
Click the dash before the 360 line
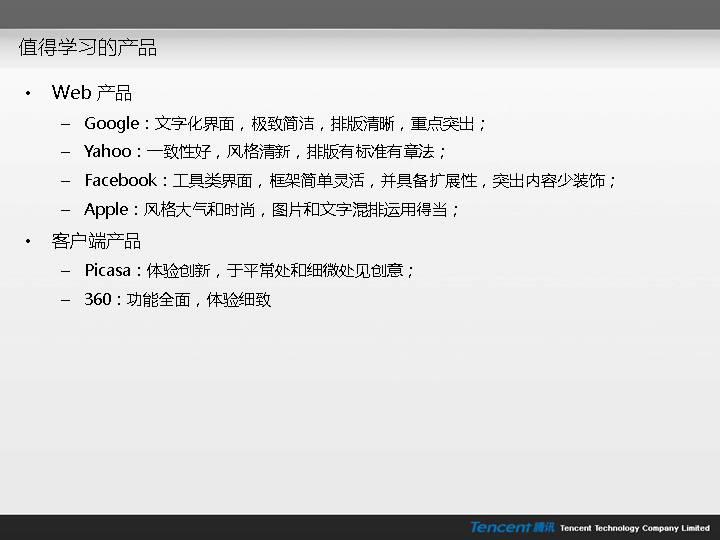(65, 300)
